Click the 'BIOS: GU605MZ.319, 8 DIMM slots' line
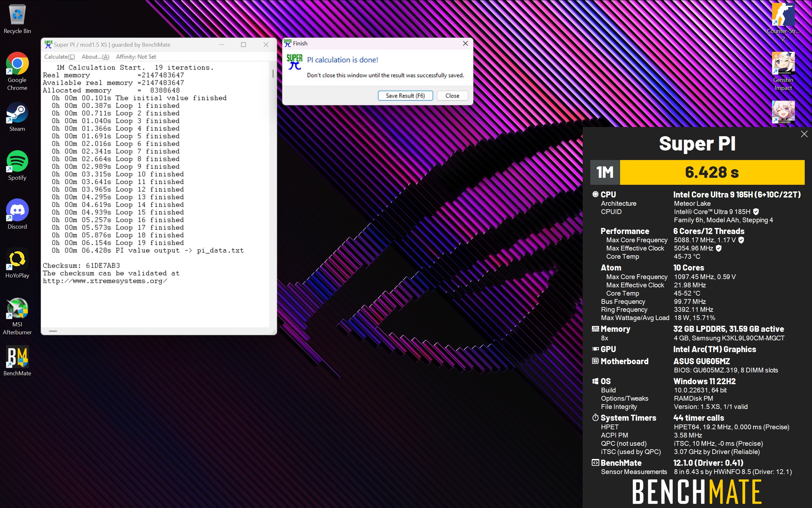The image size is (812, 508). click(x=726, y=370)
